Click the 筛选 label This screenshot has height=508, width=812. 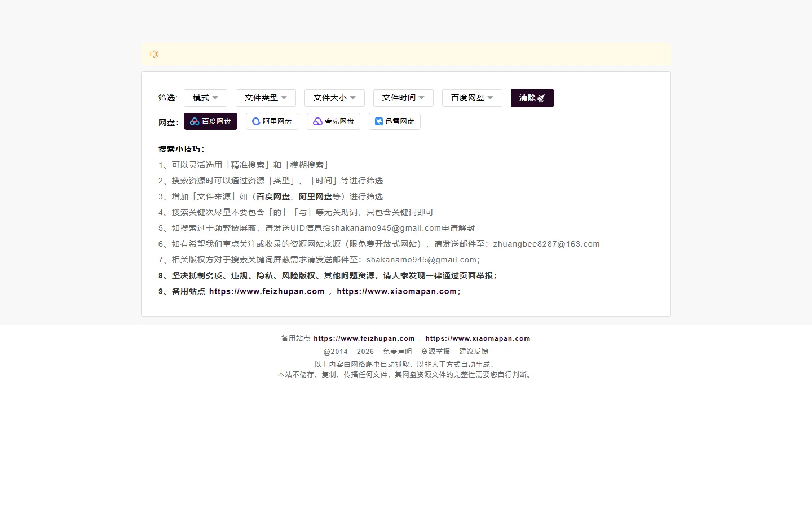167,98
